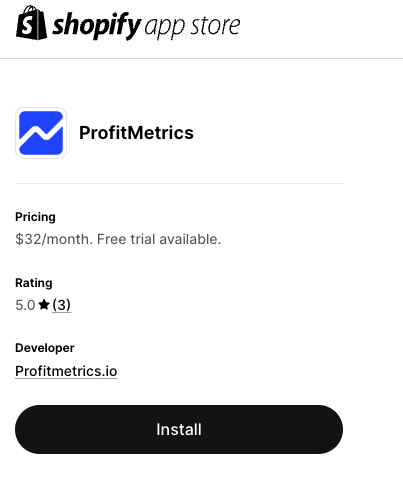
Task: Click the bold "shopify" wordmark
Action: pyautogui.click(x=97, y=26)
